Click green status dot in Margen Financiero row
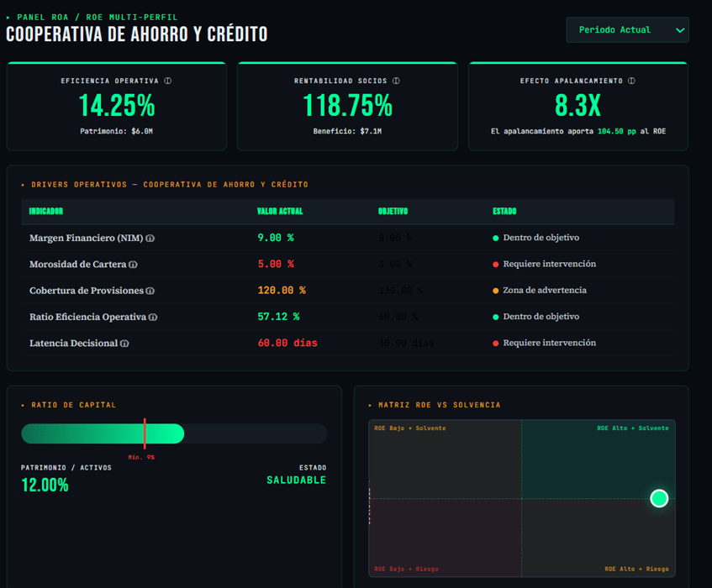The height and width of the screenshot is (588, 712). point(496,239)
